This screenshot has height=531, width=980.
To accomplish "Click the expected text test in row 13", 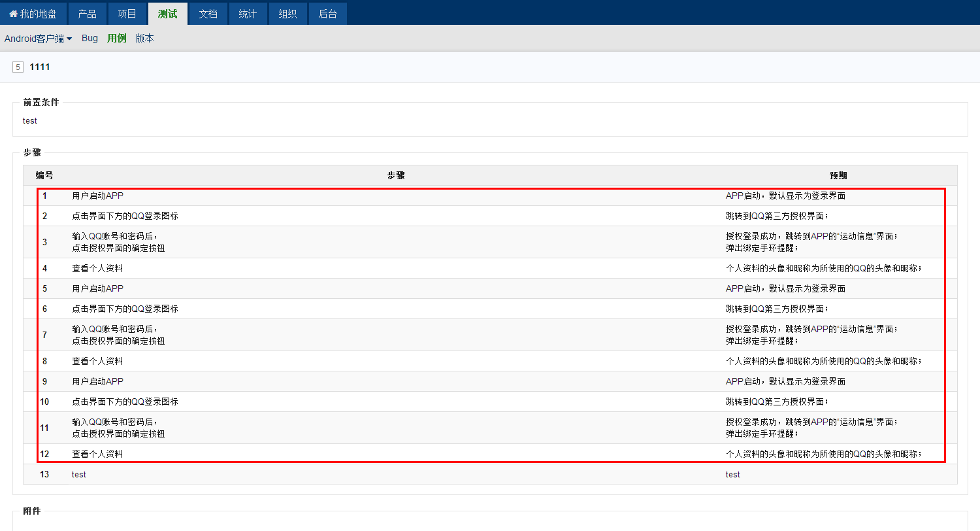I will pos(733,474).
